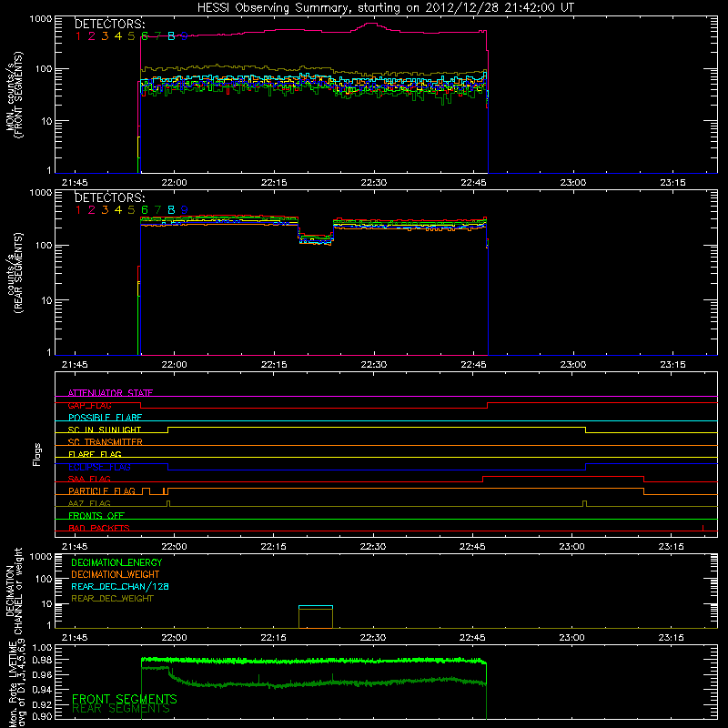Select detector 9 in front segments legend
The width and height of the screenshot is (728, 728).
[185, 36]
